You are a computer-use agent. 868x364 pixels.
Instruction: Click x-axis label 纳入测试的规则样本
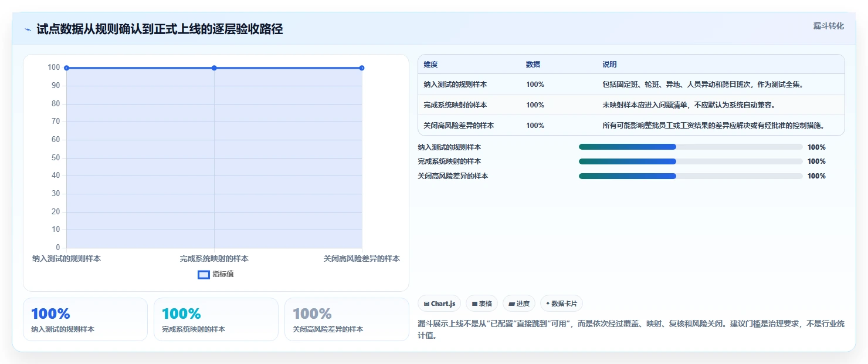click(x=66, y=258)
